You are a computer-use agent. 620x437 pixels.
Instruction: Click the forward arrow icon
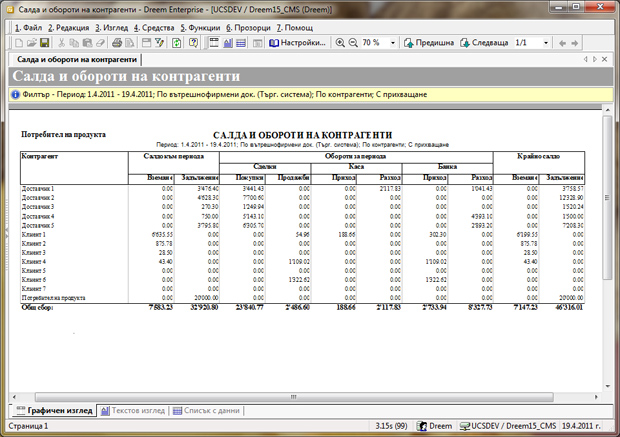pyautogui.click(x=575, y=43)
